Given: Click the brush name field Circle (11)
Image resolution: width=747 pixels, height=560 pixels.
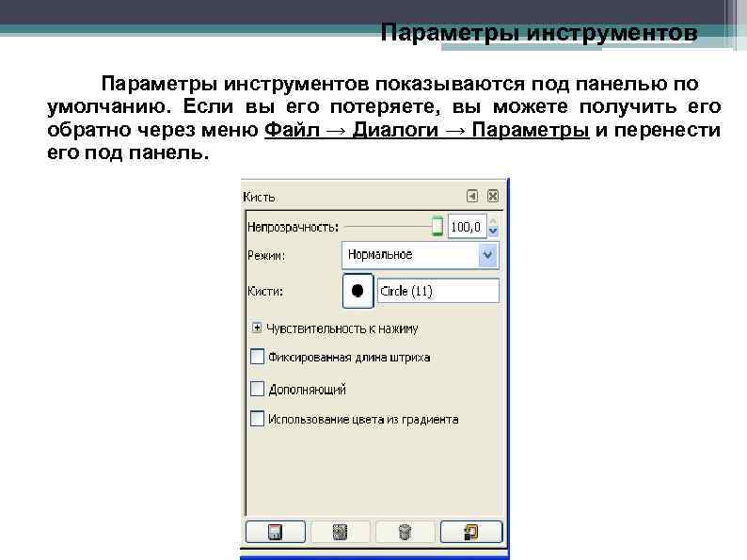Looking at the screenshot, I should point(438,291).
